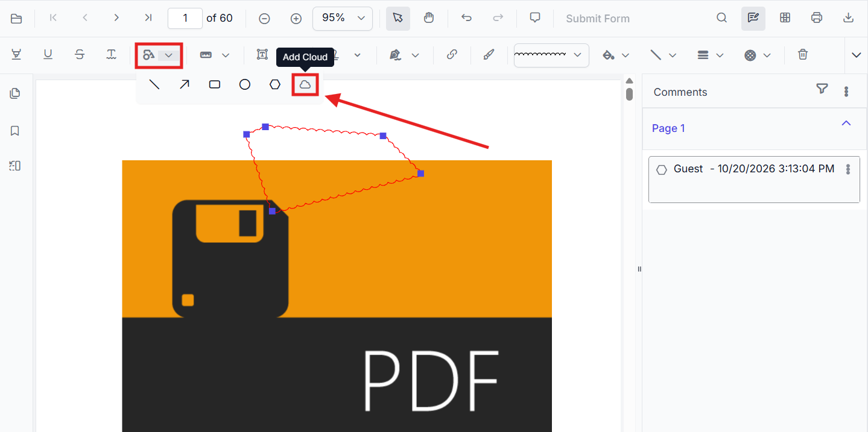The height and width of the screenshot is (432, 868).
Task: Jump to the last page
Action: click(x=148, y=18)
